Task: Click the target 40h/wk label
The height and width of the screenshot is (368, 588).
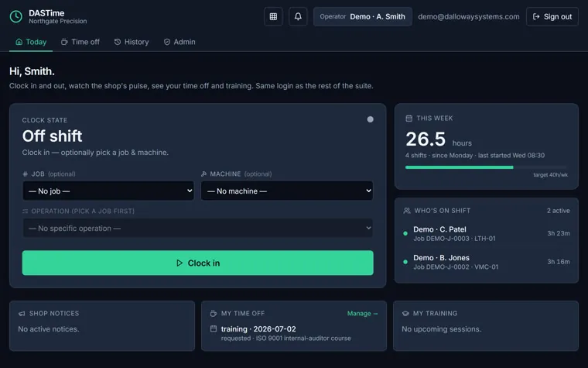Action: 551,174
